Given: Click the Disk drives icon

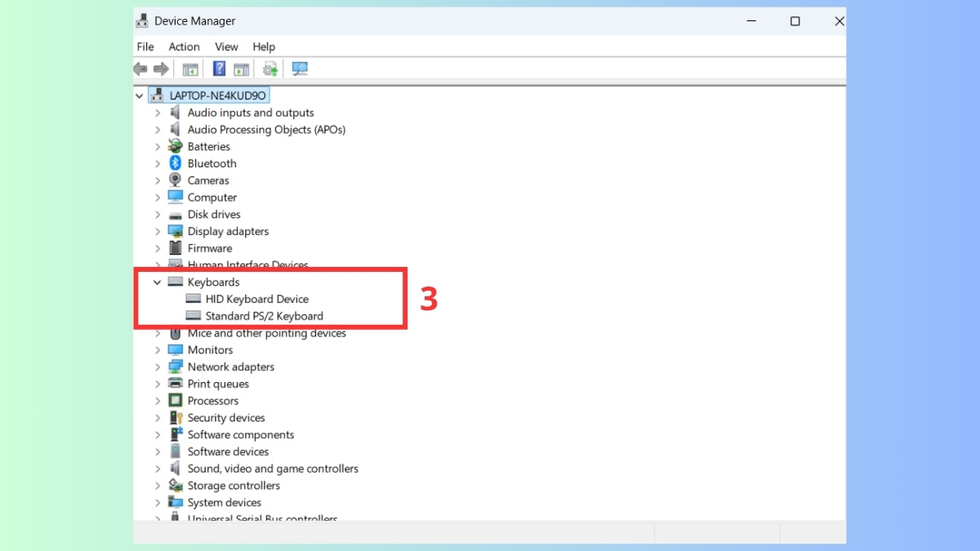Looking at the screenshot, I should (175, 215).
